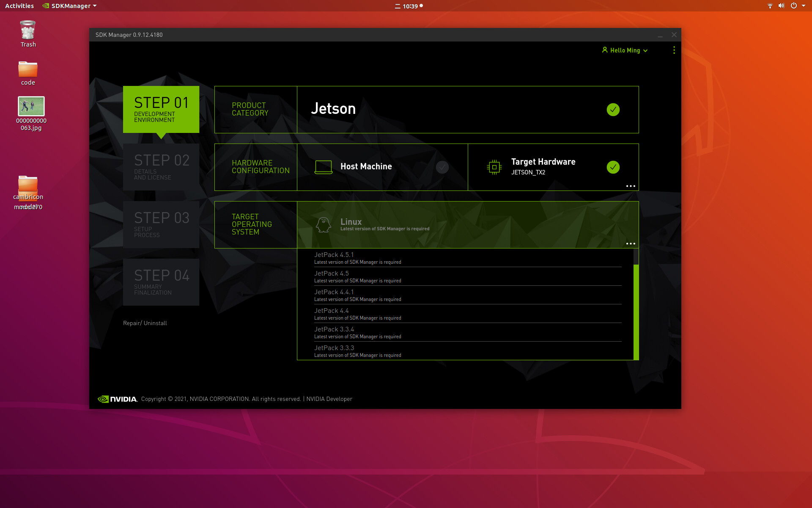Select STEP 04 Summary Finalization
Viewport: 812px width, 508px height.
tap(161, 282)
